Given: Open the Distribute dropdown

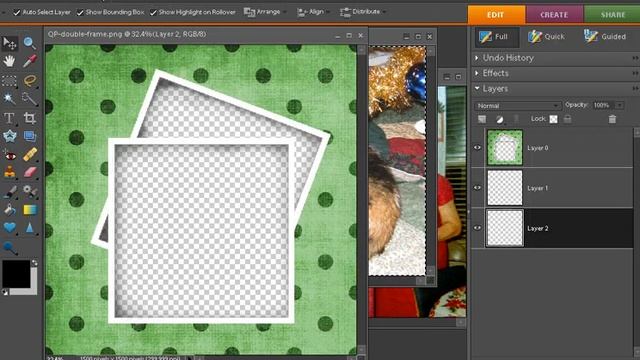Looking at the screenshot, I should pyautogui.click(x=363, y=12).
